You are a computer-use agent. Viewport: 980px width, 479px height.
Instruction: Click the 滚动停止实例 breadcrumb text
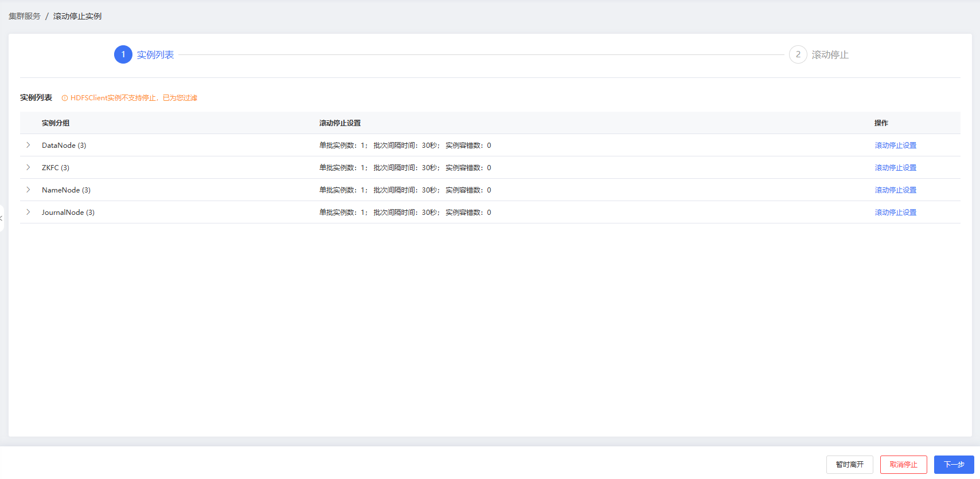tap(77, 16)
